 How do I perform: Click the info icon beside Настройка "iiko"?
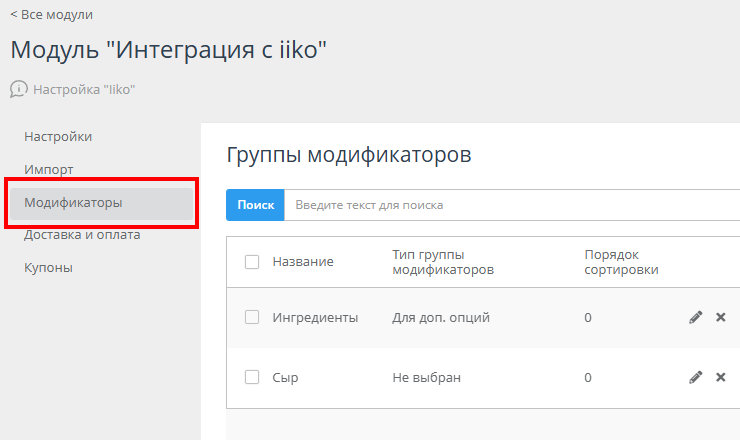19,89
